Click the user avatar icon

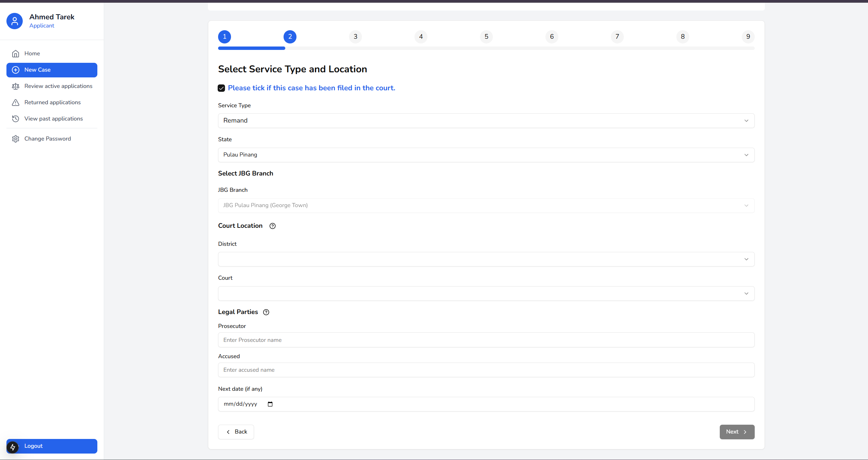click(15, 21)
